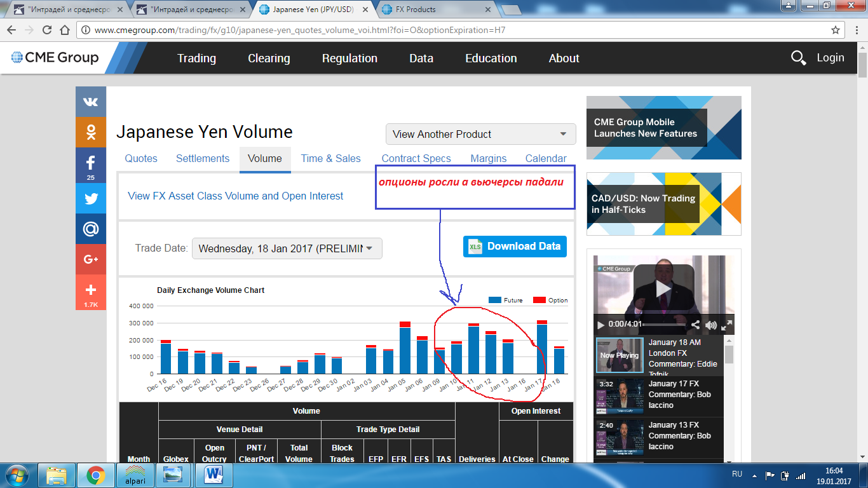Open Trading navigation menu
The image size is (868, 488).
tap(196, 58)
